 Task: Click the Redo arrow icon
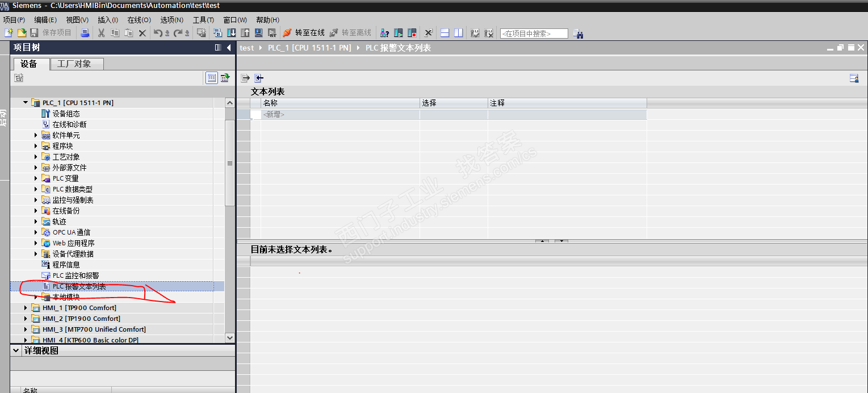pos(178,33)
